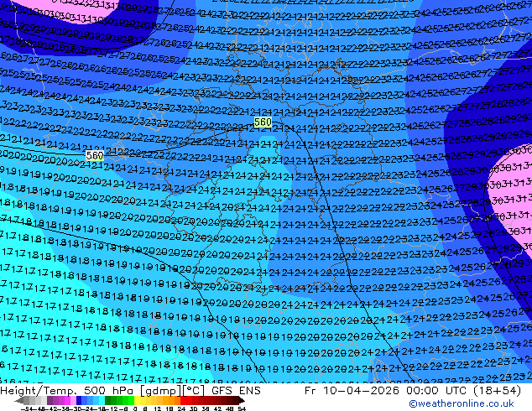
Task: Click the '(18+54)' forecast run text
Action: coord(498,390)
